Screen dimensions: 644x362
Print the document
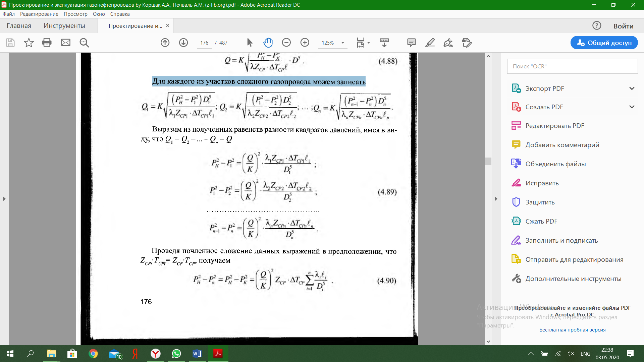click(x=47, y=43)
